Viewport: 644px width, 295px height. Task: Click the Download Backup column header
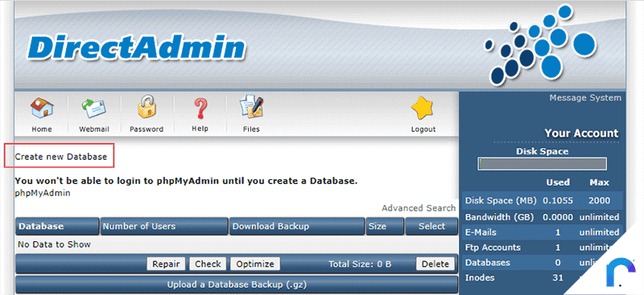[x=296, y=226]
